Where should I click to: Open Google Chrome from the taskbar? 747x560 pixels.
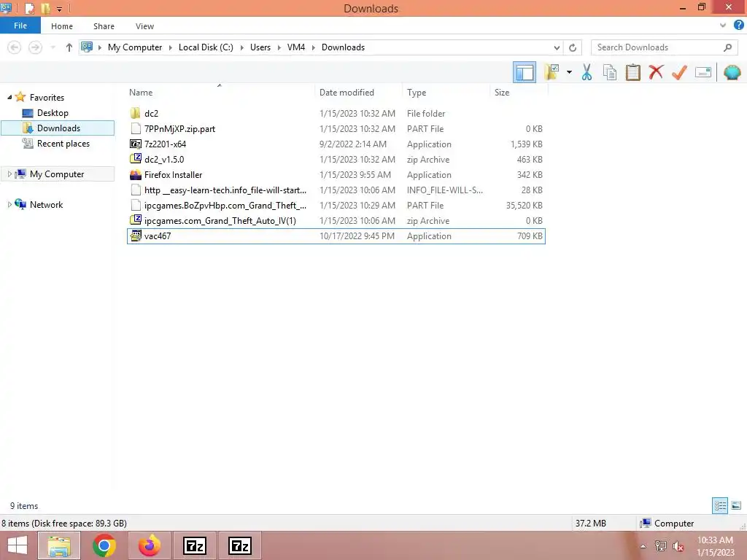coord(104,545)
